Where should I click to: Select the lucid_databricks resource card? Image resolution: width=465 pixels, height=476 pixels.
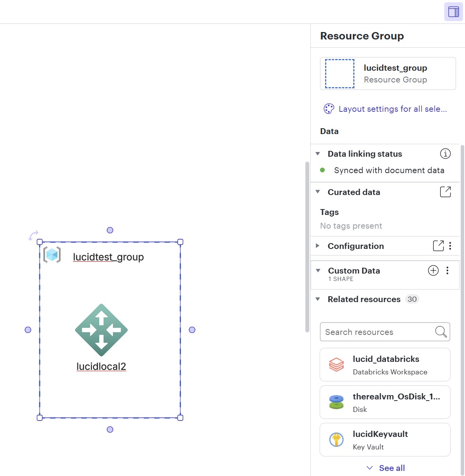385,365
